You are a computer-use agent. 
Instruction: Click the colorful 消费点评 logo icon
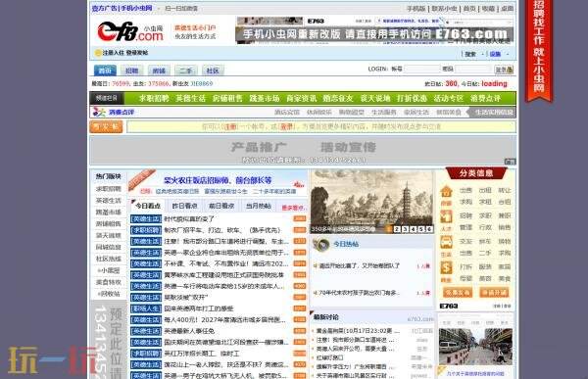pos(99,112)
